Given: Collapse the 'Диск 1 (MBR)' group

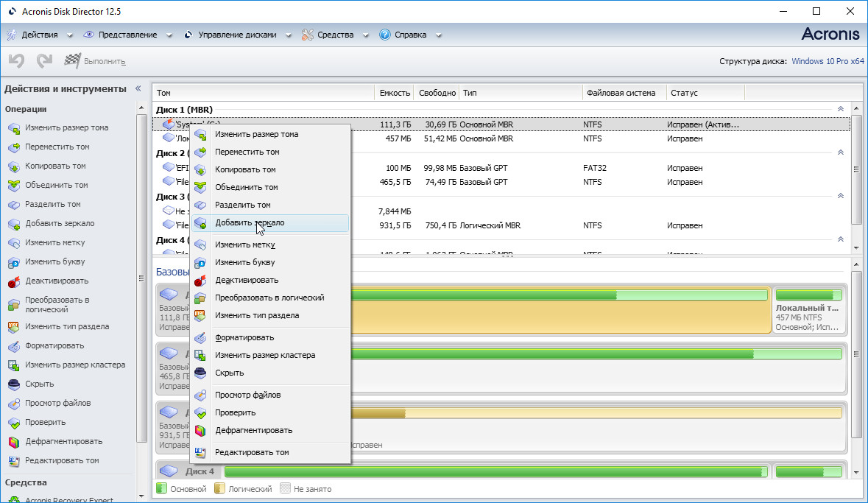Looking at the screenshot, I should pos(840,109).
